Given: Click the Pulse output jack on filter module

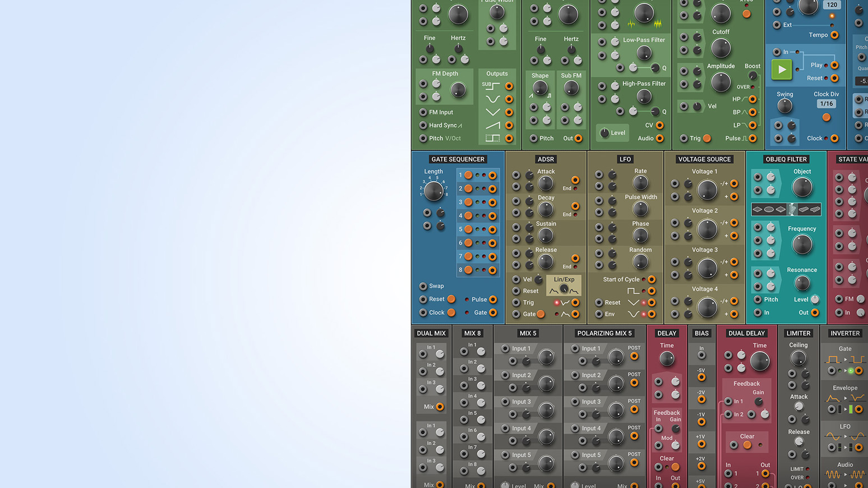Looking at the screenshot, I should click(752, 138).
